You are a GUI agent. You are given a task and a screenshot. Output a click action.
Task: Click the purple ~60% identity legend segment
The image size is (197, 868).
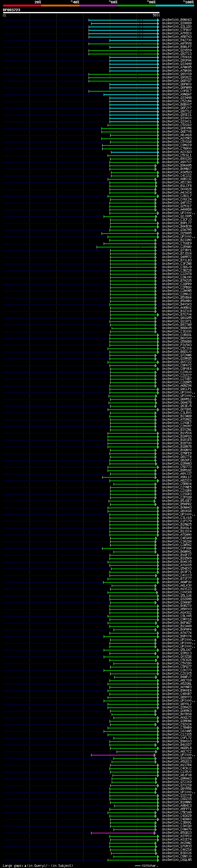[98, 6]
